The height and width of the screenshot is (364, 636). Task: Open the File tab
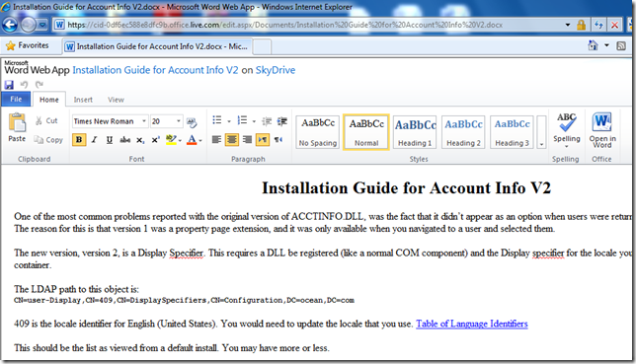tap(16, 100)
